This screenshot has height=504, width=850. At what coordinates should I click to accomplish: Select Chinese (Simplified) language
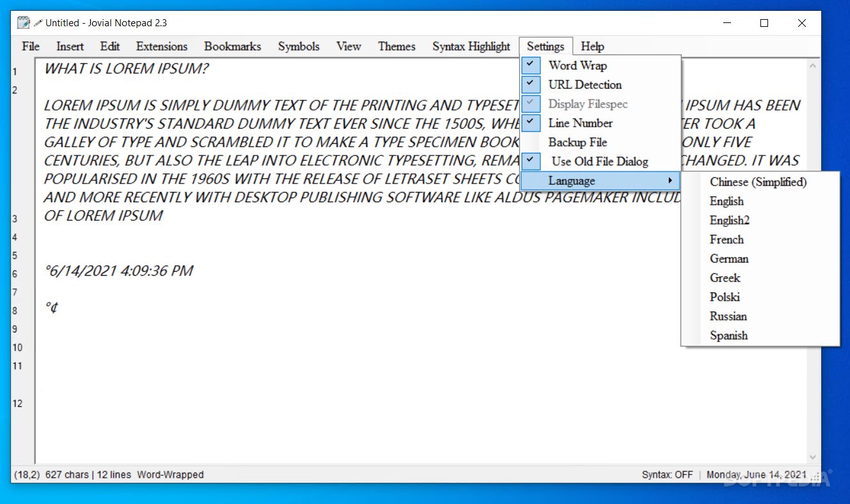click(x=760, y=182)
